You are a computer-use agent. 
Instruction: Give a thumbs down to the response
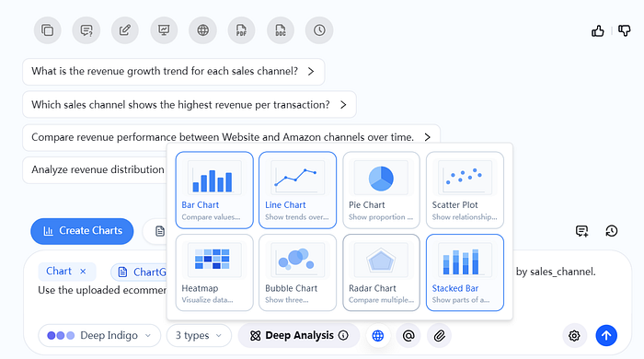(x=625, y=30)
